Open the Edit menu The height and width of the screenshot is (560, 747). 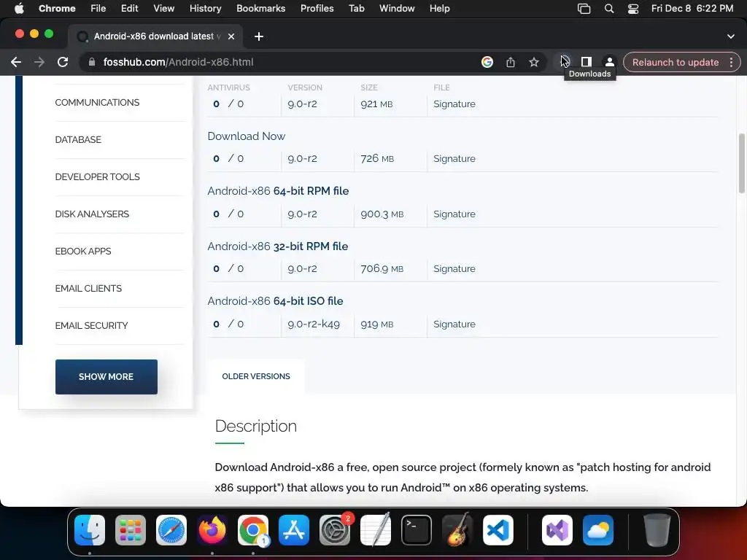(x=129, y=8)
